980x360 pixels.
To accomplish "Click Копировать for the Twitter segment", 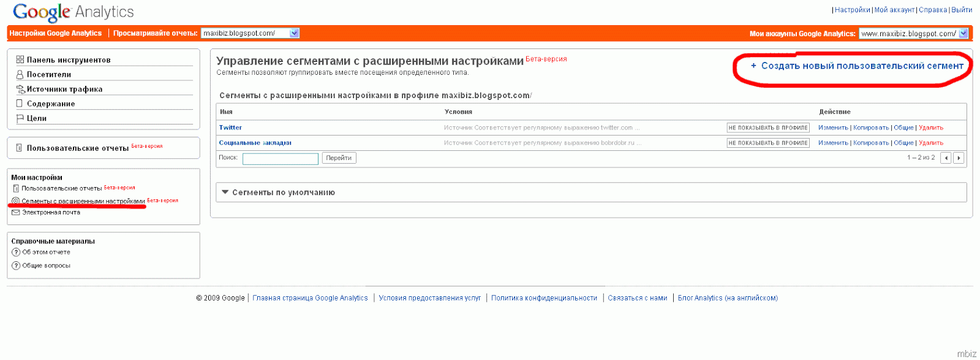I will (871, 128).
